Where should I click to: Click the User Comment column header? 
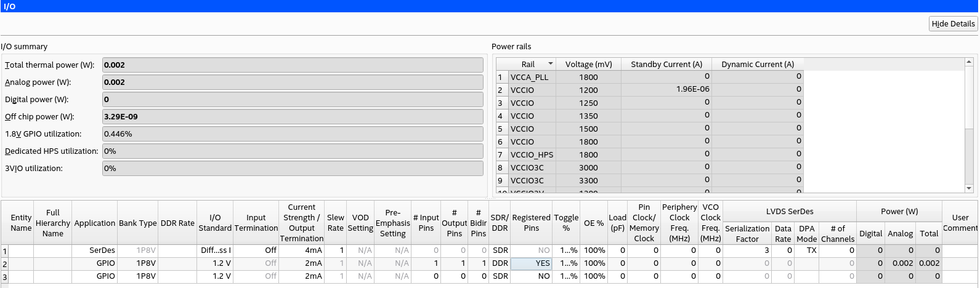click(x=960, y=223)
